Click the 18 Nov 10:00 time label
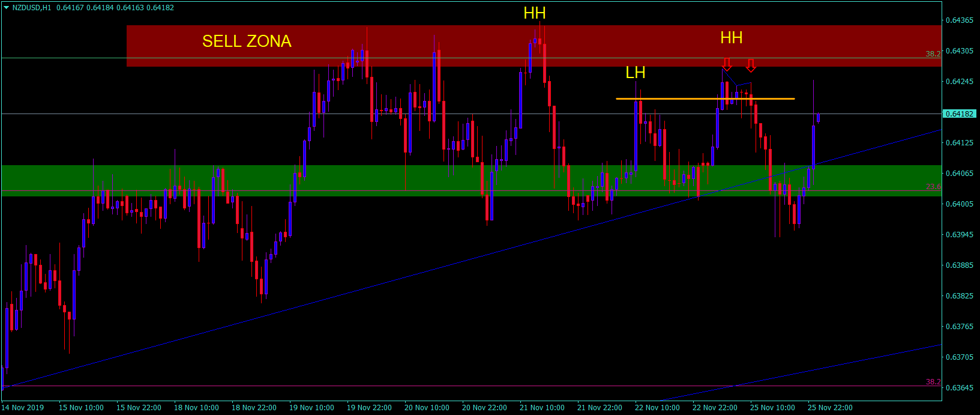This screenshot has width=980, height=415. 196,408
